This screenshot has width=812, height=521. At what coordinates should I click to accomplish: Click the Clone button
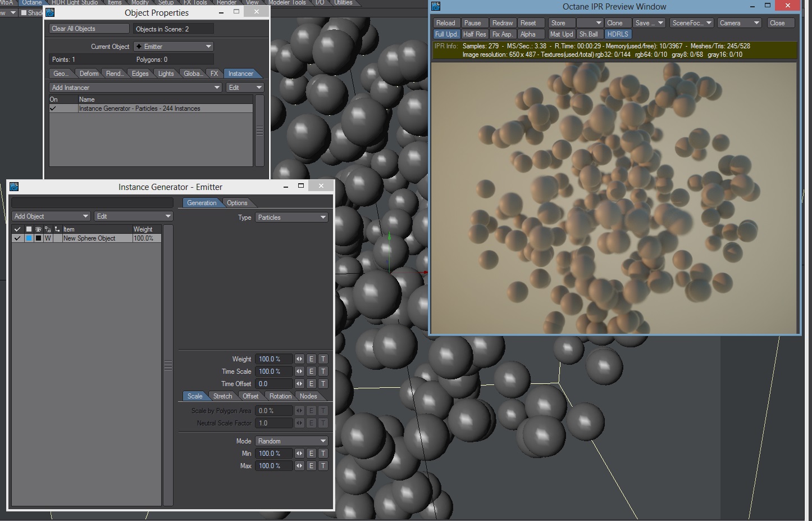pyautogui.click(x=617, y=23)
